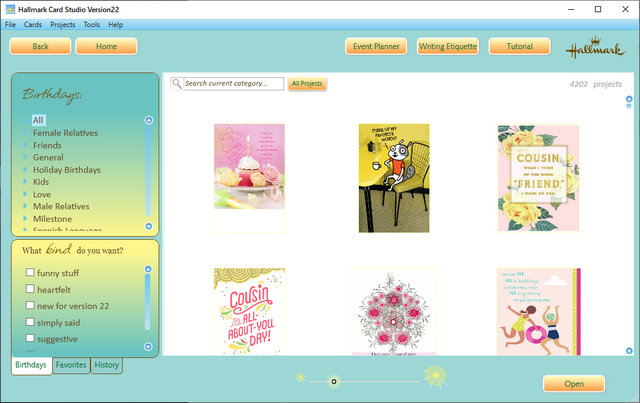
Task: Tick the simply said checkbox
Action: click(x=30, y=322)
